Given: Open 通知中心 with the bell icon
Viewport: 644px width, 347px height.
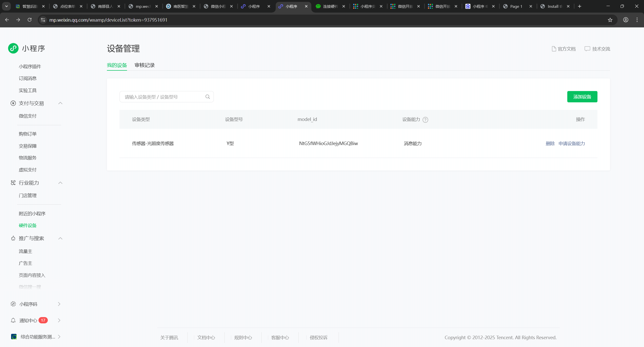Looking at the screenshot, I should (13, 320).
